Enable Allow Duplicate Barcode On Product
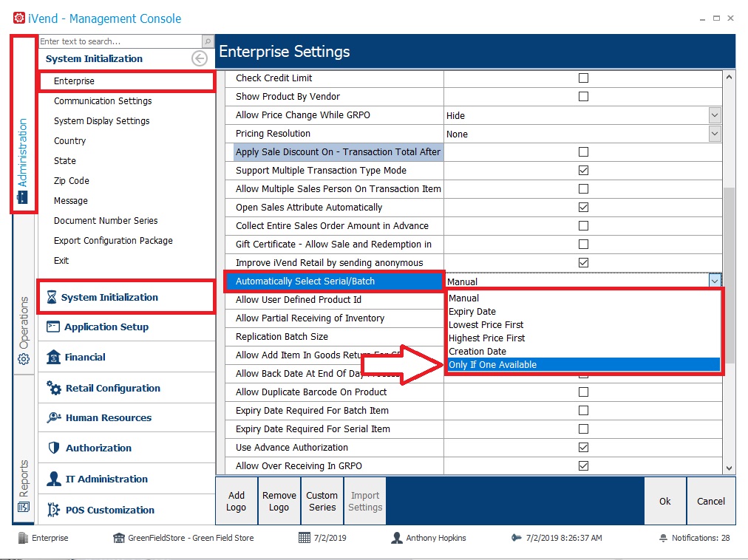The height and width of the screenshot is (560, 748). point(583,392)
